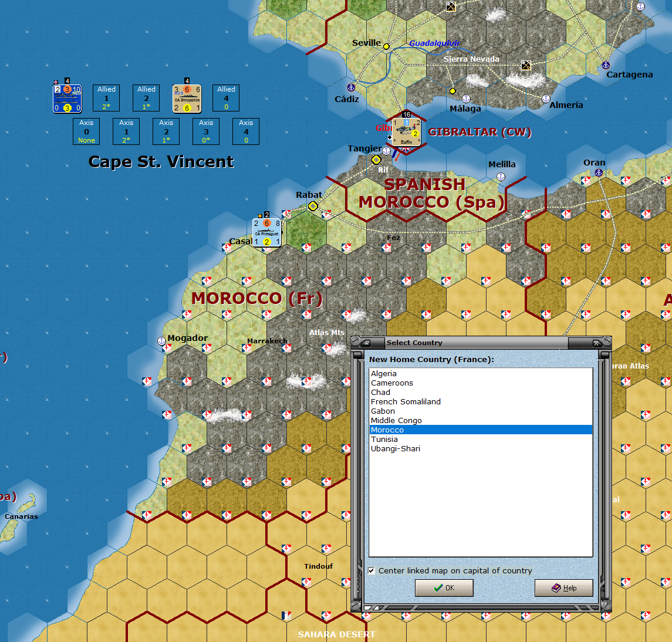Choose Middle Congo in the list
Viewport: 672px width, 642px height.
(481, 420)
